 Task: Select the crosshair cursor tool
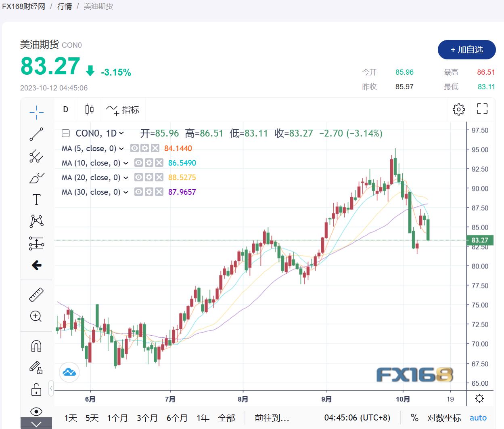36,112
